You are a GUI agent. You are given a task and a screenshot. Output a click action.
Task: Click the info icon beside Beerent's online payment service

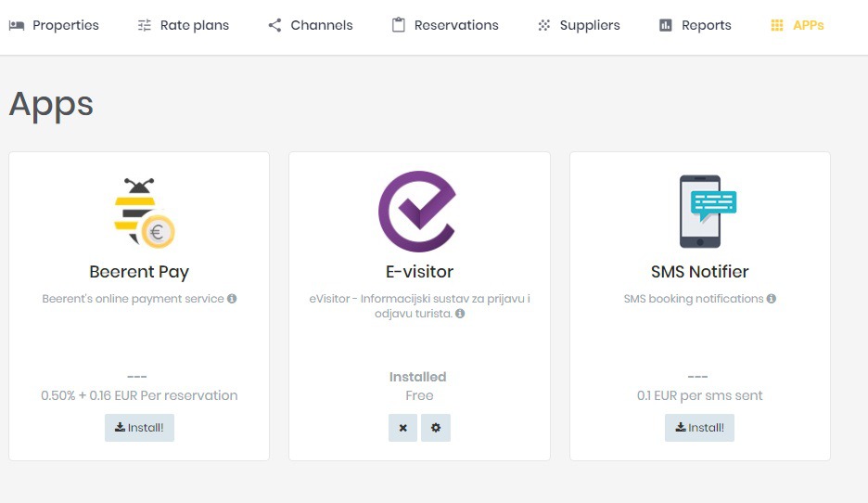(232, 299)
